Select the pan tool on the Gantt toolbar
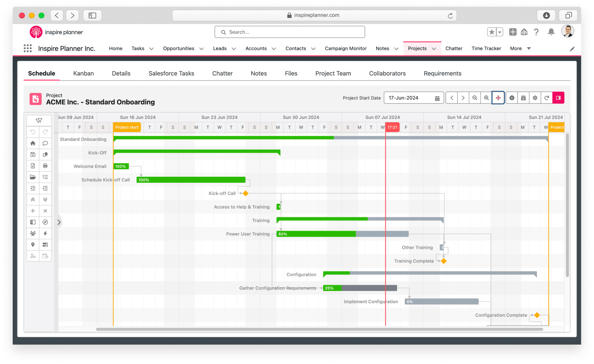Screen dimensions: 594x364 click(498, 97)
